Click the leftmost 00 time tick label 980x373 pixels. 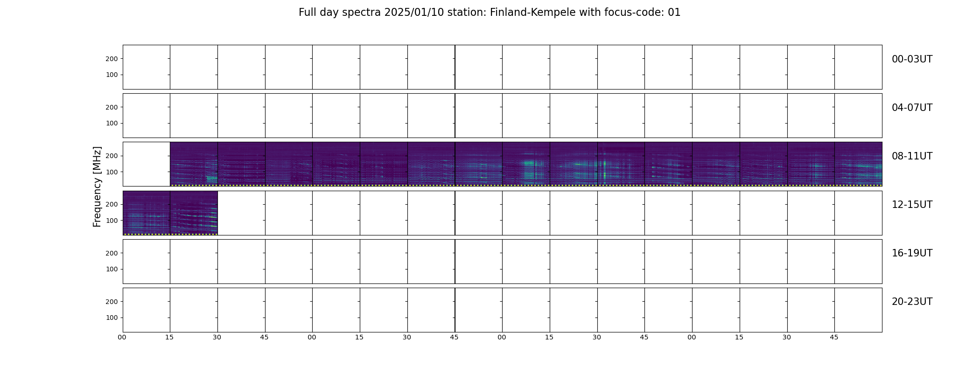[x=122, y=337]
